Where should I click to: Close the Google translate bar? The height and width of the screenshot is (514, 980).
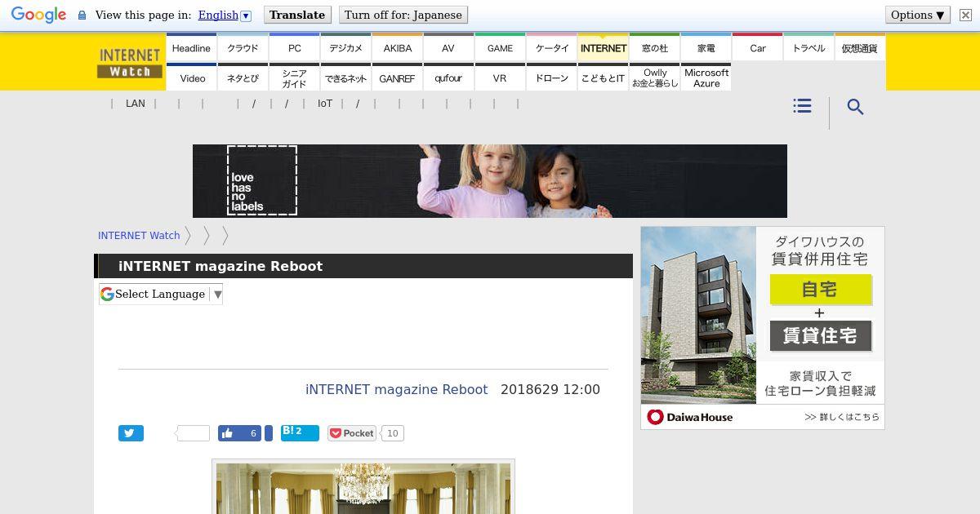(x=965, y=15)
